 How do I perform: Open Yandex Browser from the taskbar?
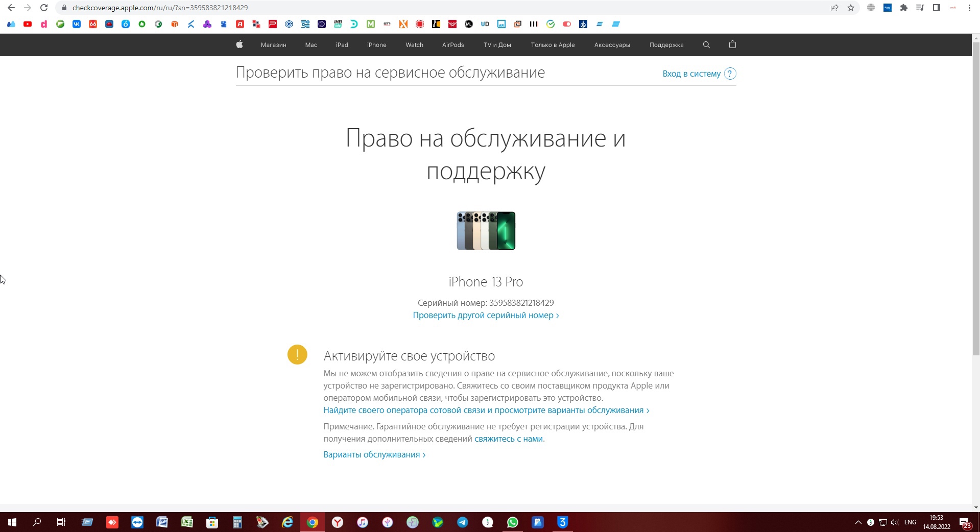pos(338,522)
